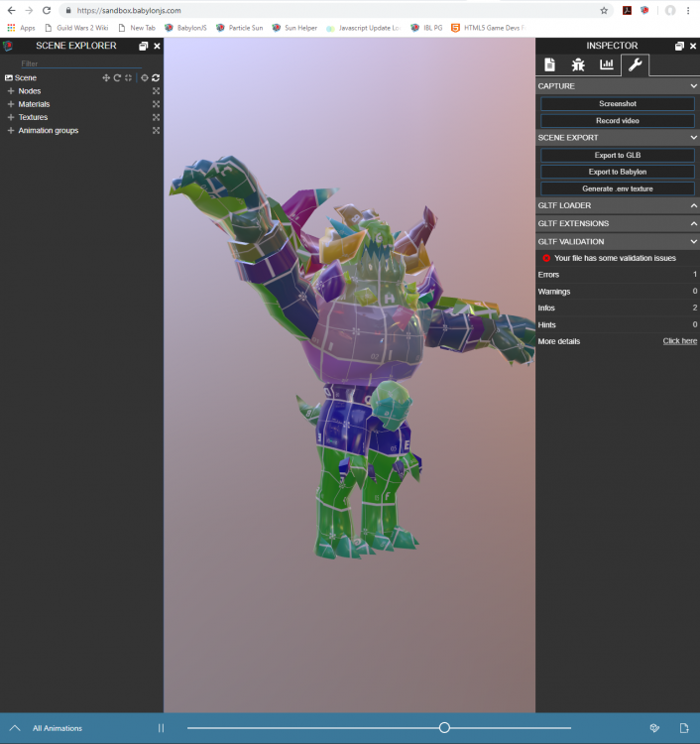Click the Errors count row
Viewport: 700px width, 744px height.
click(x=618, y=275)
